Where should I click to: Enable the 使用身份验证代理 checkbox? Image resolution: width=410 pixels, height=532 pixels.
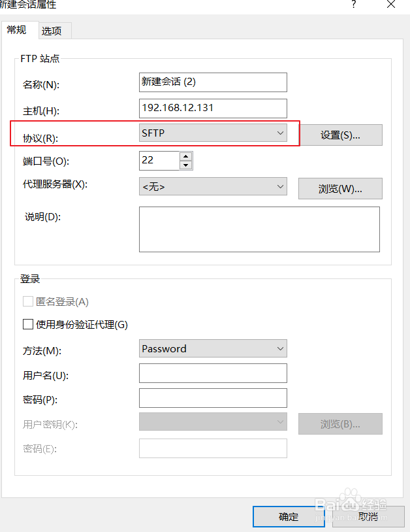(28, 324)
